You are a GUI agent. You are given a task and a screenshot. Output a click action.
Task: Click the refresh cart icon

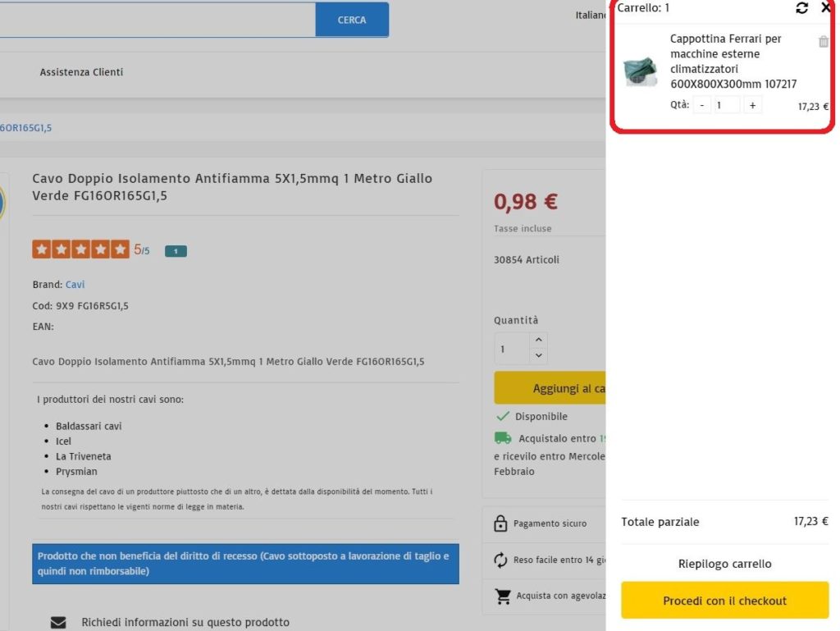click(x=801, y=8)
